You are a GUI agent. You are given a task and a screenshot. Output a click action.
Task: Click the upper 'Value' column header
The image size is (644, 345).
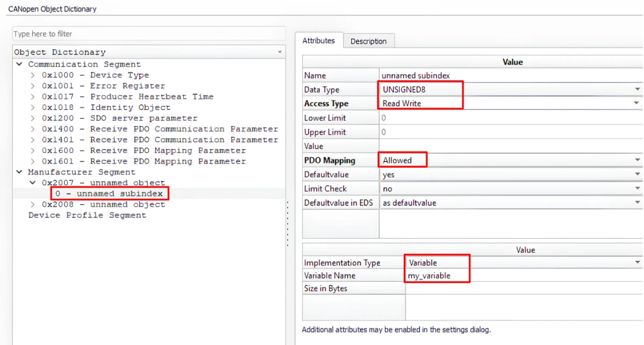point(513,62)
